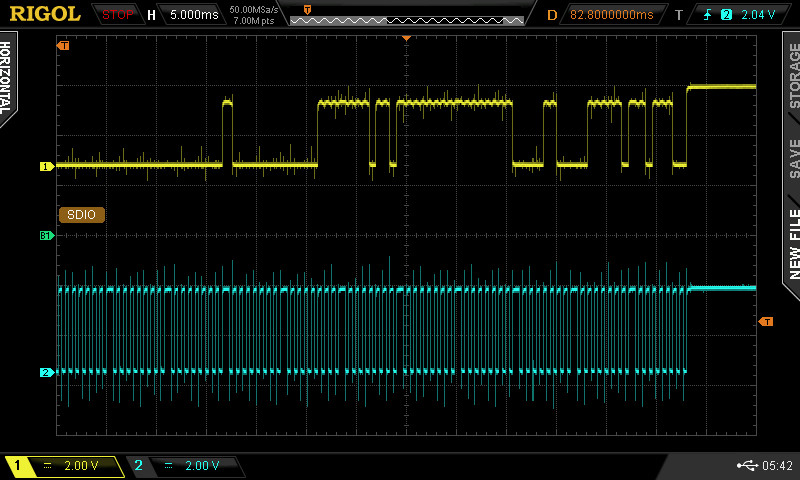Click the red STOP status indicator

point(117,15)
